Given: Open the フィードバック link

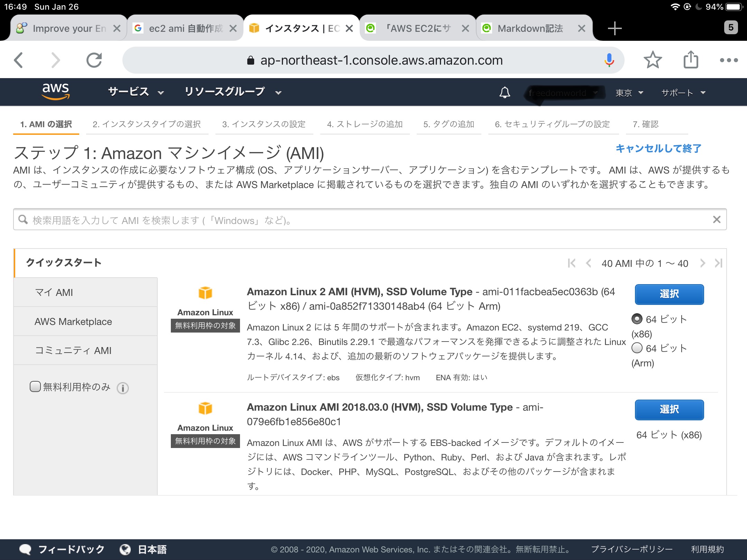Looking at the screenshot, I should pos(71,549).
